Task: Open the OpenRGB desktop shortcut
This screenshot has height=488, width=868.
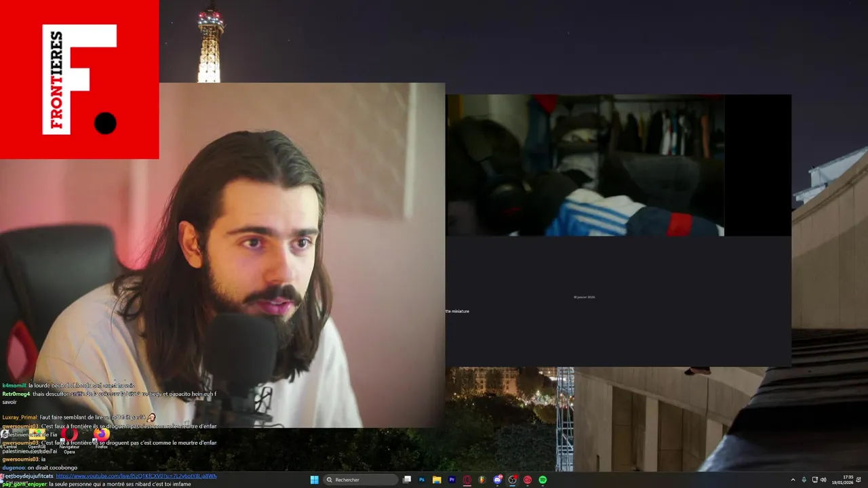Action: pos(37,439)
